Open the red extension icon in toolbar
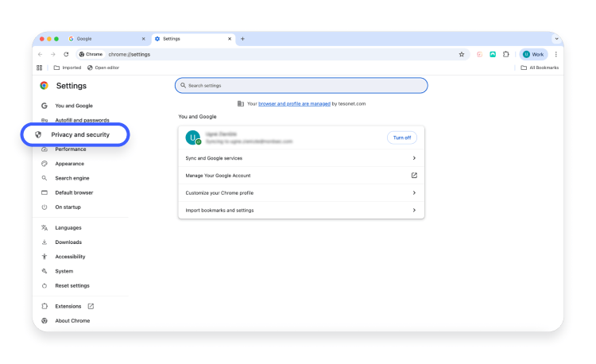596x364 pixels. [x=479, y=54]
